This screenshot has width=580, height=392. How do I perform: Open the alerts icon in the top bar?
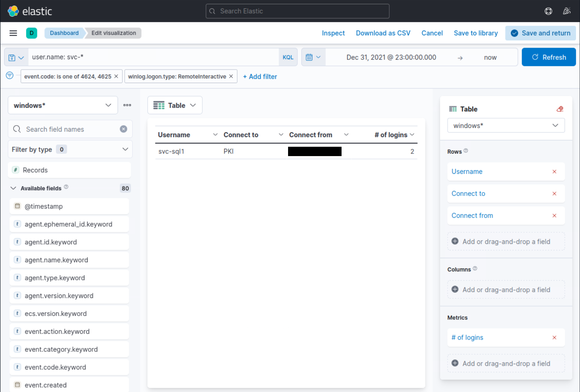(x=567, y=11)
